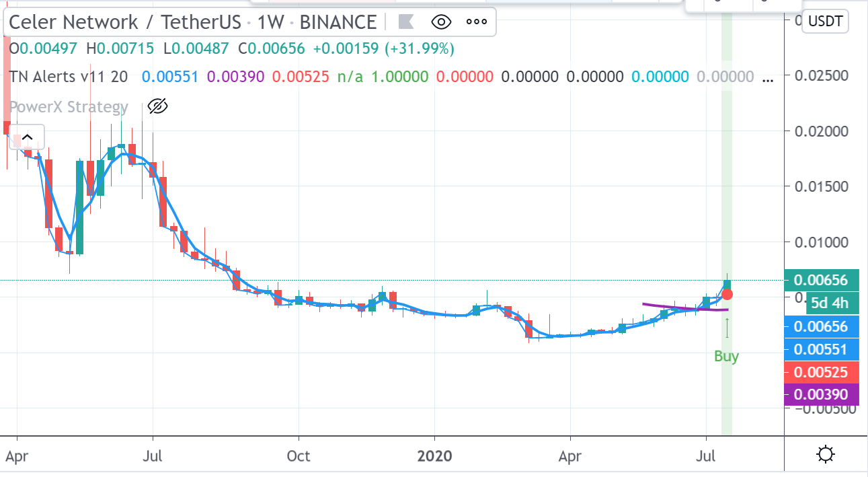Click the Celer Network / TetherUS title
868x477 pixels.
coord(124,22)
